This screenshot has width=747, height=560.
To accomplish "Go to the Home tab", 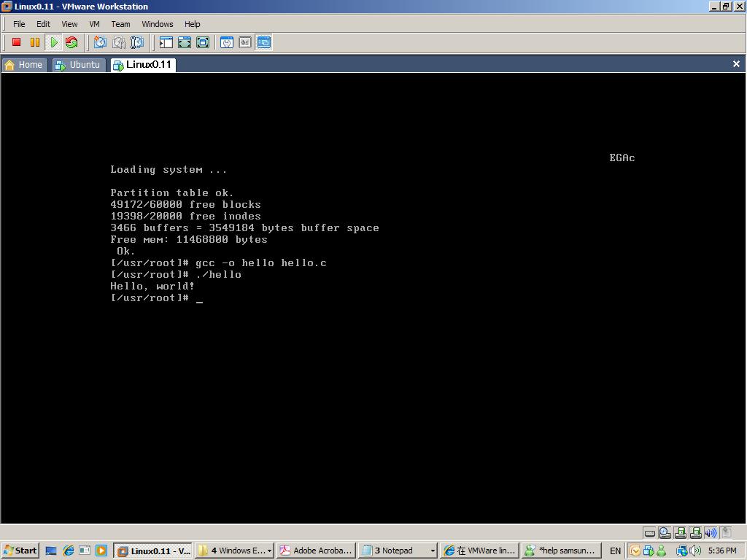I will [24, 65].
